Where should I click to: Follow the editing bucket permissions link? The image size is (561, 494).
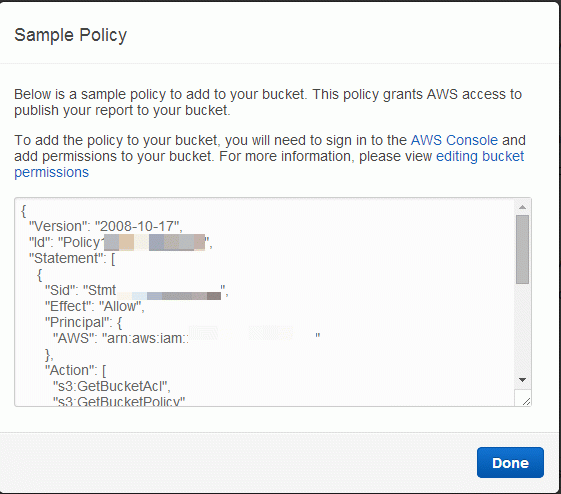point(269,164)
